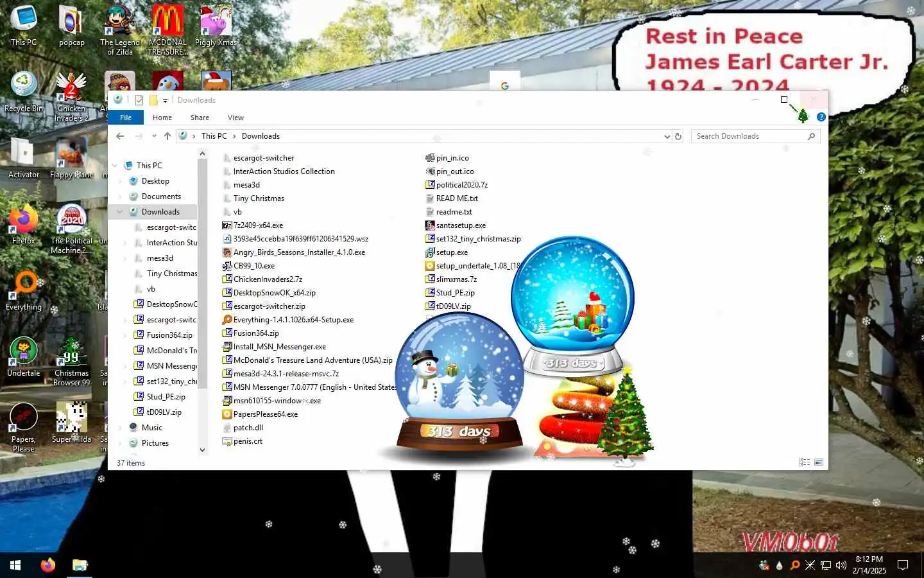Collapse the This PC tree node

tap(114, 166)
